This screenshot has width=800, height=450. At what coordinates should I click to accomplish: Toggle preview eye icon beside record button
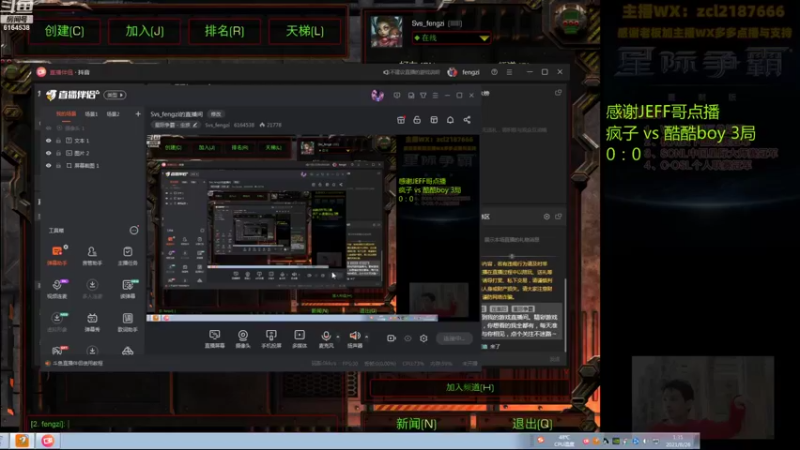(x=408, y=338)
